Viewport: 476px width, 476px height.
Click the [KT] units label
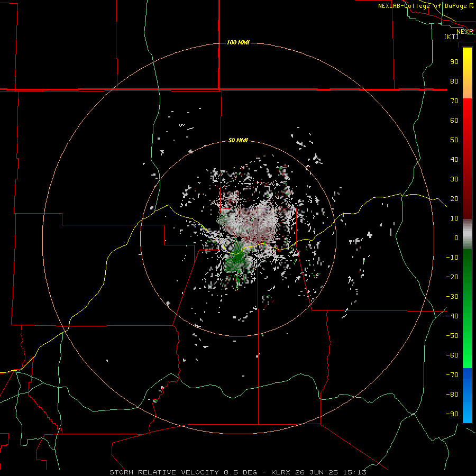click(x=452, y=36)
